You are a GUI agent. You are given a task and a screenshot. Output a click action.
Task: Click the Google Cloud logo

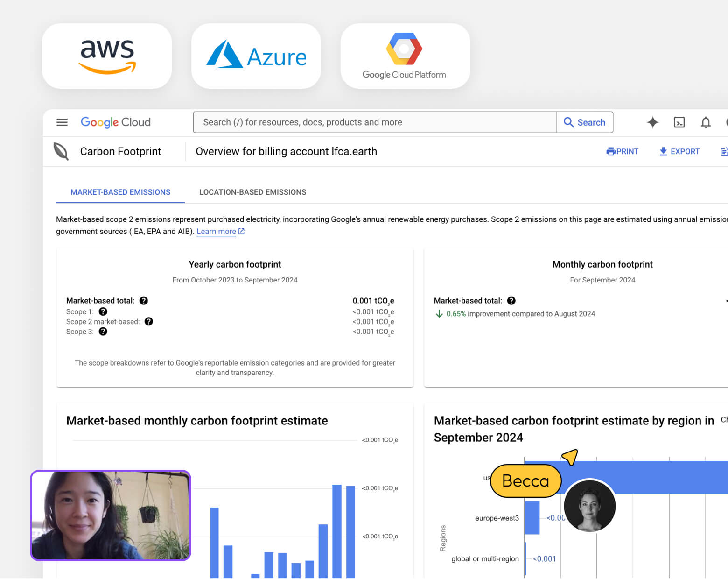tap(116, 122)
